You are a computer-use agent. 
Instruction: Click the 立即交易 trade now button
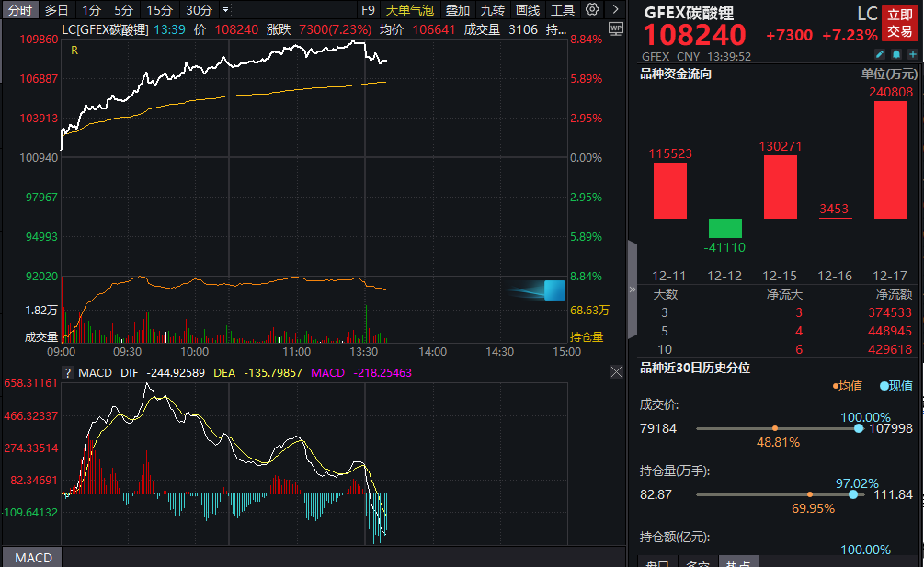[900, 23]
